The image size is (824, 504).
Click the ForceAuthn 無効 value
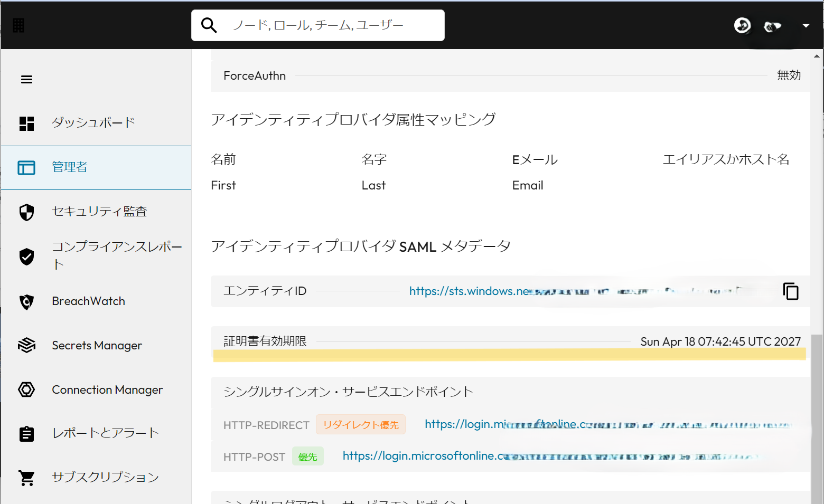789,75
